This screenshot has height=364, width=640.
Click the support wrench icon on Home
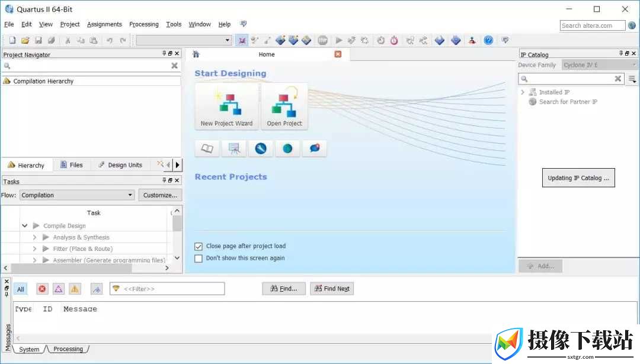point(260,149)
